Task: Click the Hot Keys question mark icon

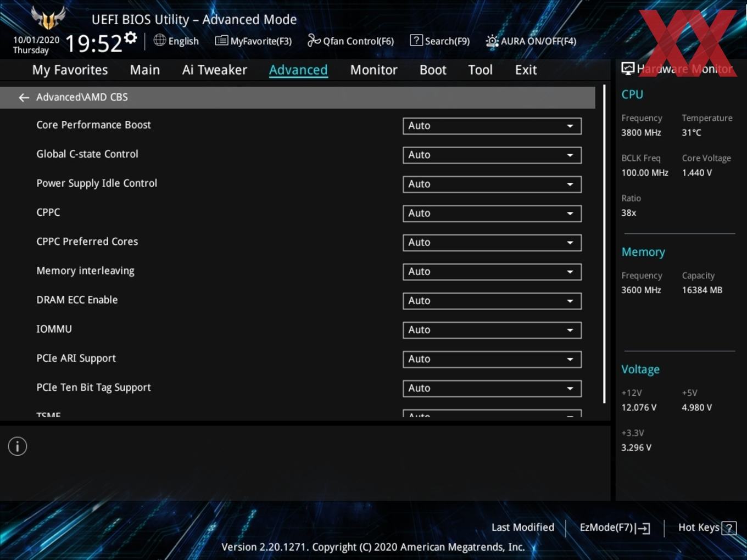Action: 729,528
